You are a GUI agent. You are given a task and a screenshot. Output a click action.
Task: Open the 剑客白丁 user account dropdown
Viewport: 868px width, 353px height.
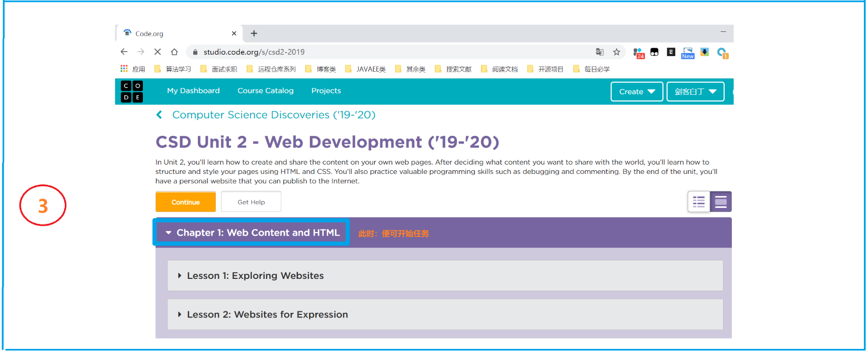[x=695, y=92]
